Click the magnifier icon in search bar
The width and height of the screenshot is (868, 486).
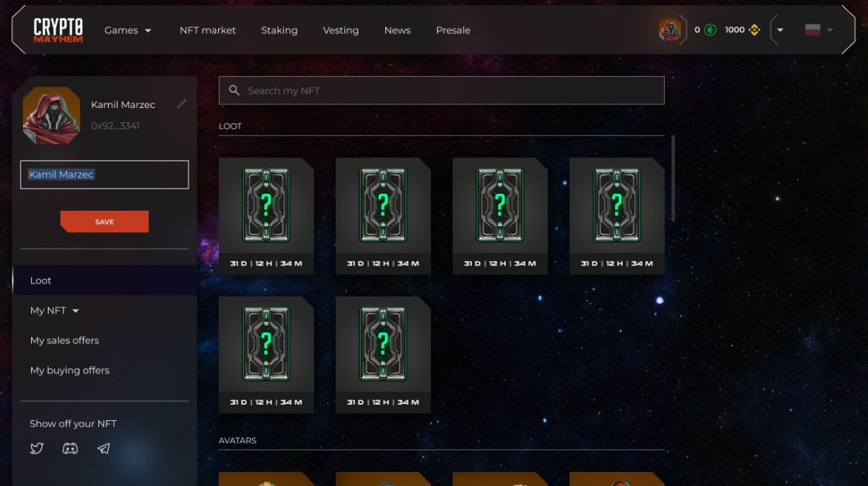(234, 90)
